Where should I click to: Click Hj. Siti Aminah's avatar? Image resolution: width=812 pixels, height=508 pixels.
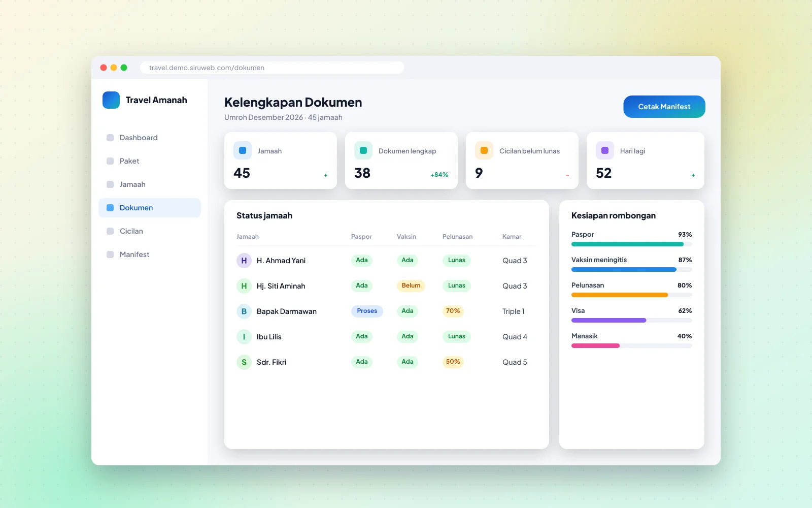244,286
